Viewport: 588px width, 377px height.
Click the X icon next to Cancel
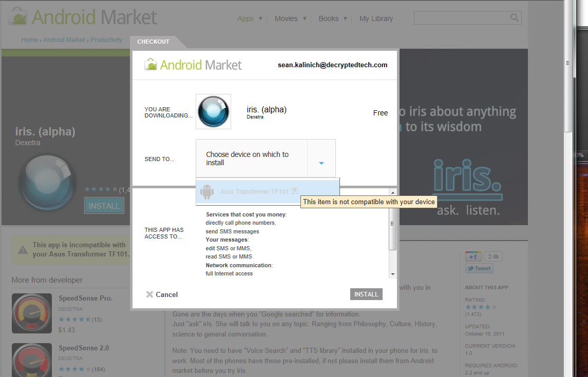149,294
